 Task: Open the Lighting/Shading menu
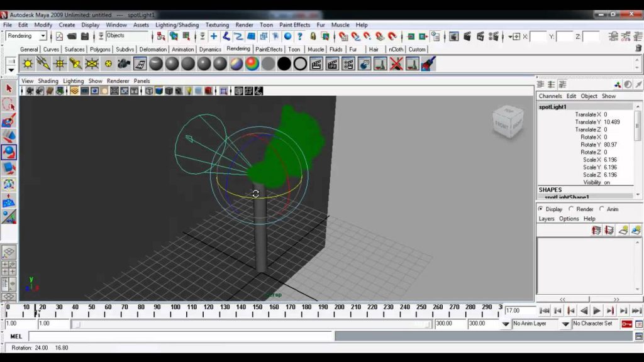click(177, 25)
